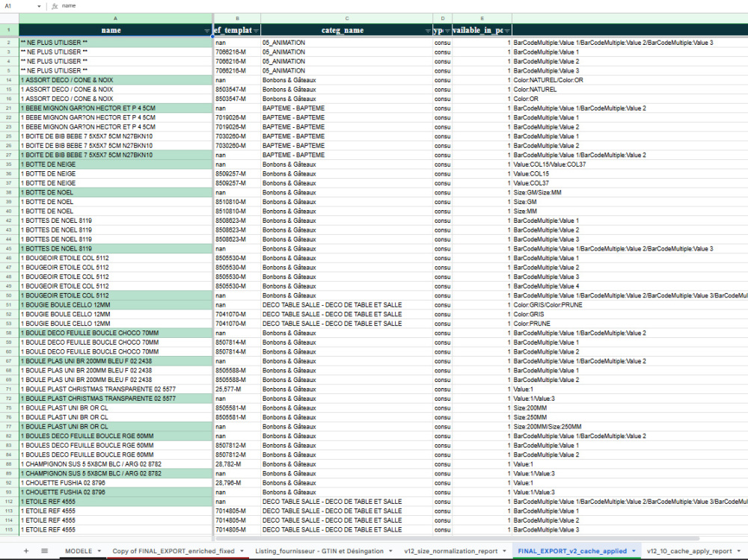Click 'Size:250MM' cell in row 76

630,417
